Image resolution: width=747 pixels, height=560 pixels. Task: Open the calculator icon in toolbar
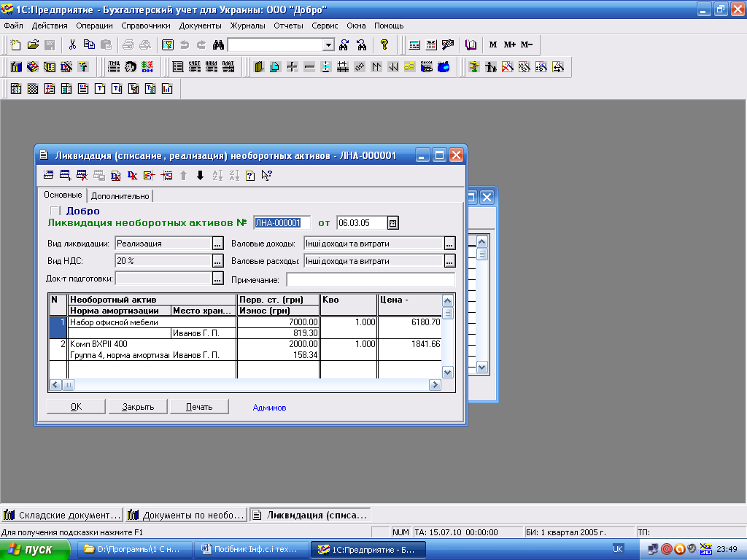[x=414, y=44]
